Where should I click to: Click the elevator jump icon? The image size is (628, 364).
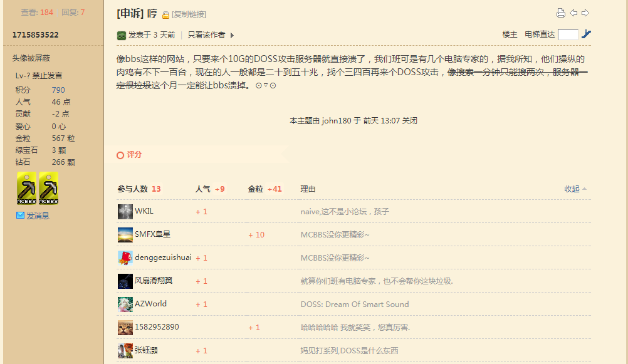[x=587, y=34]
